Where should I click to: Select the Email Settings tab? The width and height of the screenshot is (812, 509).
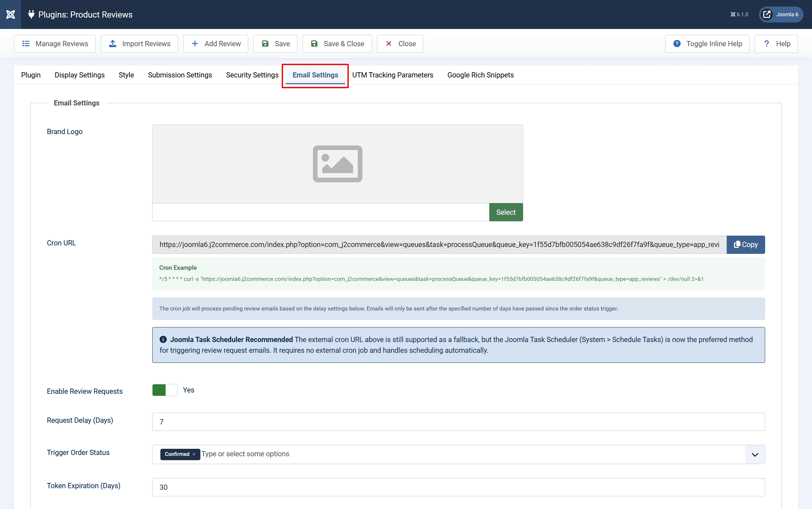click(315, 75)
